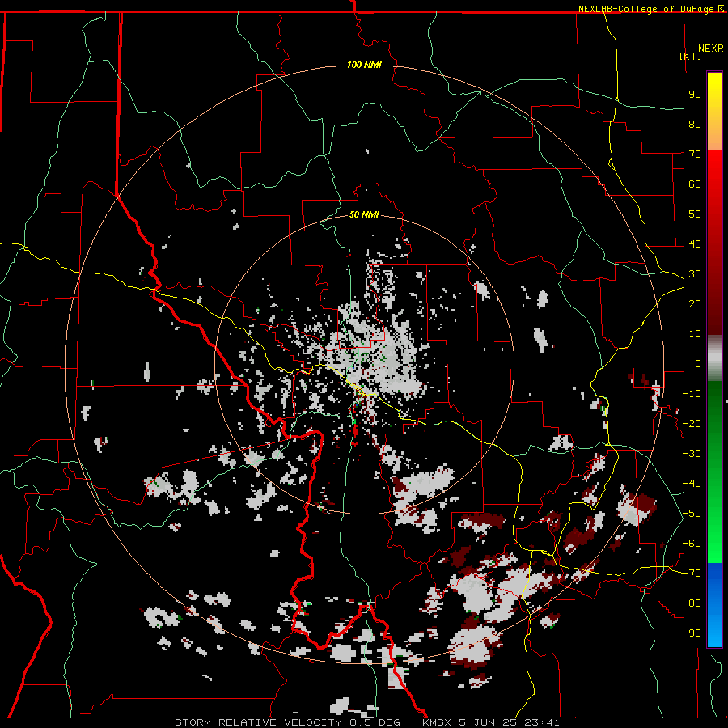Click the "-40" legend value
The height and width of the screenshot is (728, 728).
tap(692, 484)
